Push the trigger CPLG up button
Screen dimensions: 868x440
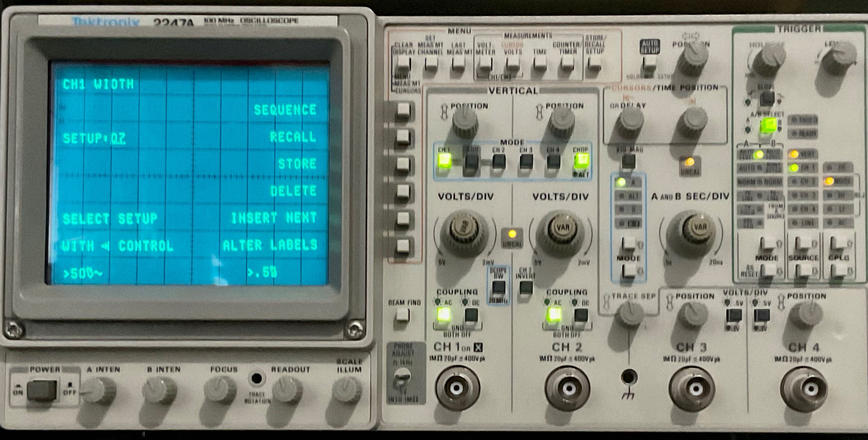[x=837, y=243]
